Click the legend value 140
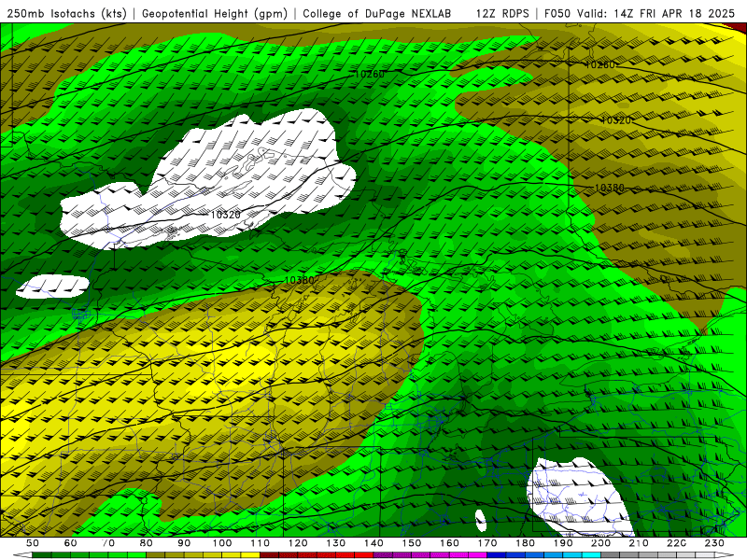 click(373, 543)
